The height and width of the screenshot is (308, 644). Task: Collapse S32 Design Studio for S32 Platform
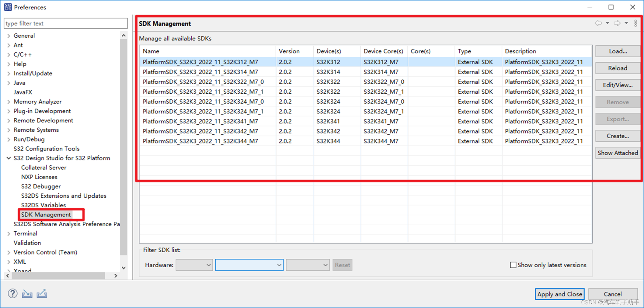[9, 158]
